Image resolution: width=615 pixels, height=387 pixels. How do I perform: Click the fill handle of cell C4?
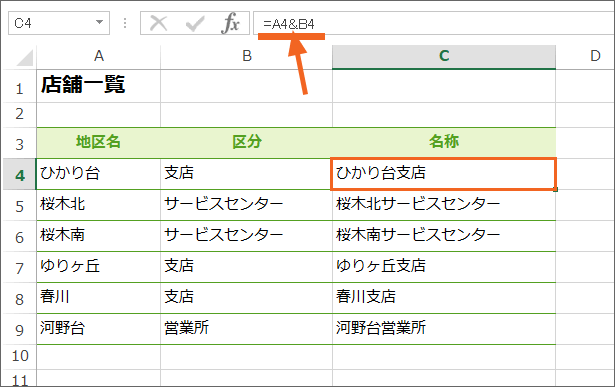556,190
